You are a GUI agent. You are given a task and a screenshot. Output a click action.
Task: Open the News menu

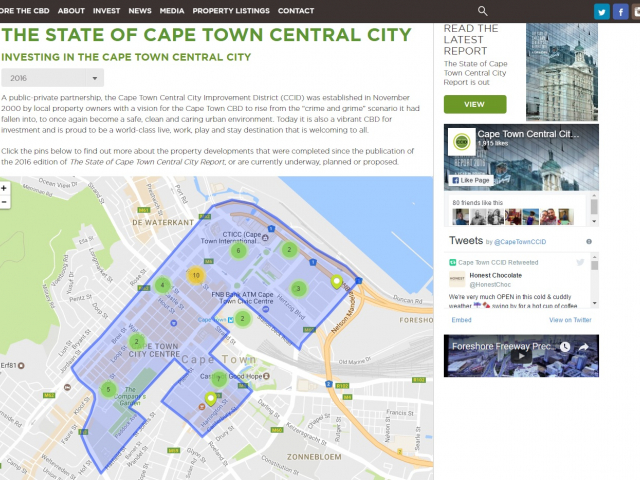pos(140,11)
